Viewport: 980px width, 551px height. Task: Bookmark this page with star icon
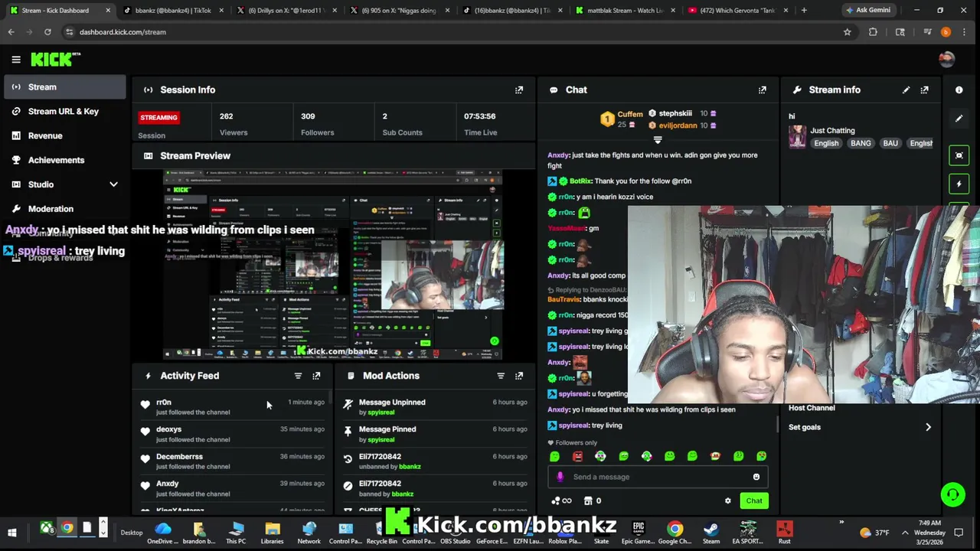847,32
